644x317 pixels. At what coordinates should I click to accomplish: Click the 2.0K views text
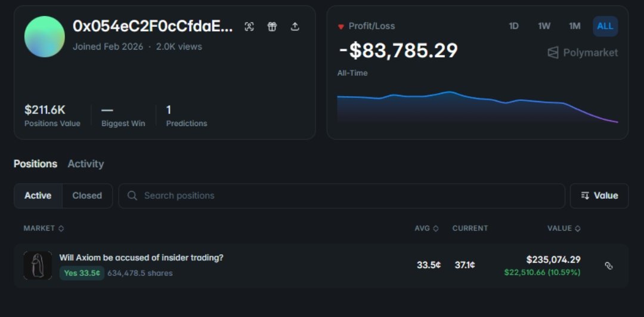(x=179, y=47)
